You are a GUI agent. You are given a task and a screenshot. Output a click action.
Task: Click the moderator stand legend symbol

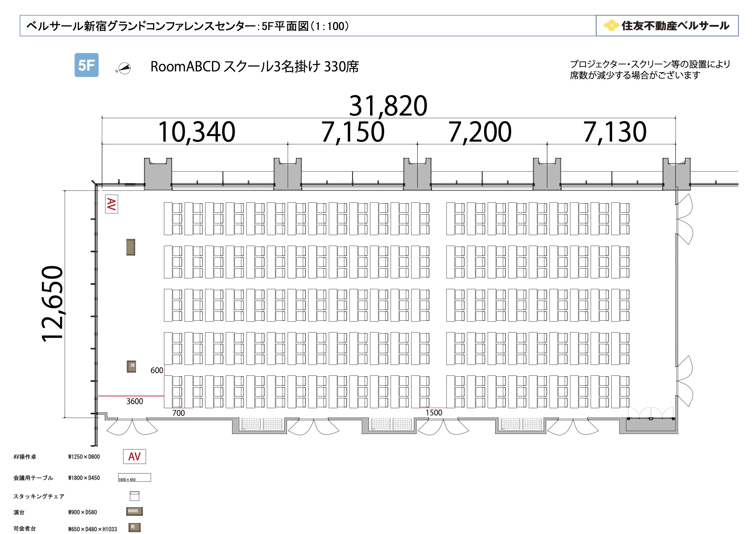134,527
